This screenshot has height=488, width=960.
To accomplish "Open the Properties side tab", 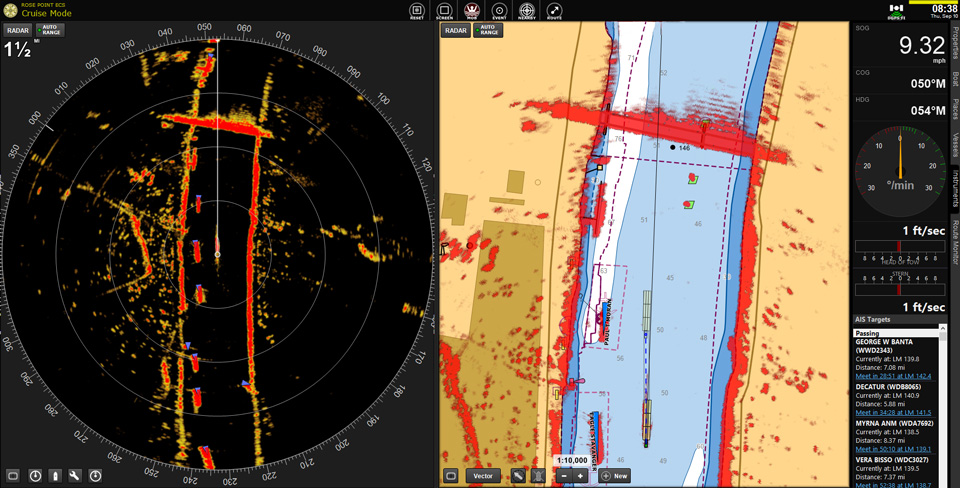I will point(955,43).
